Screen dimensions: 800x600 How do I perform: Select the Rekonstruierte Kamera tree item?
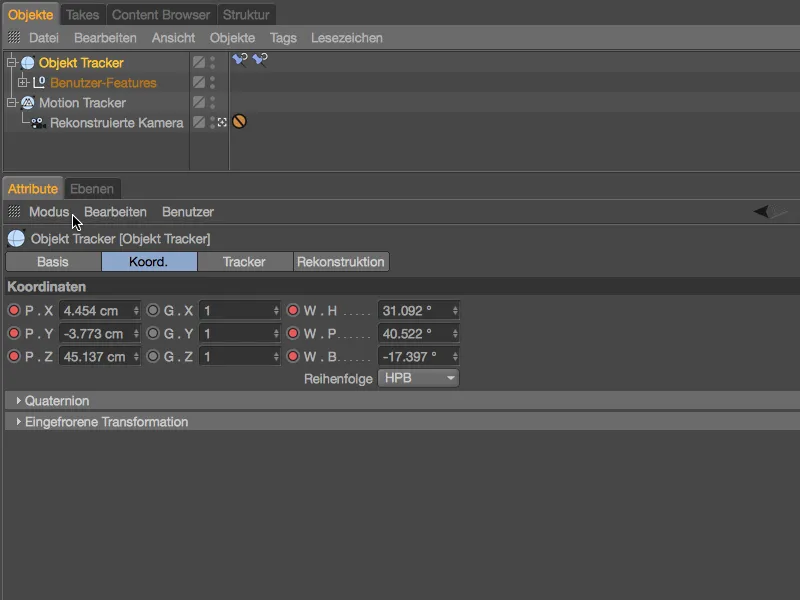pyautogui.click(x=116, y=123)
